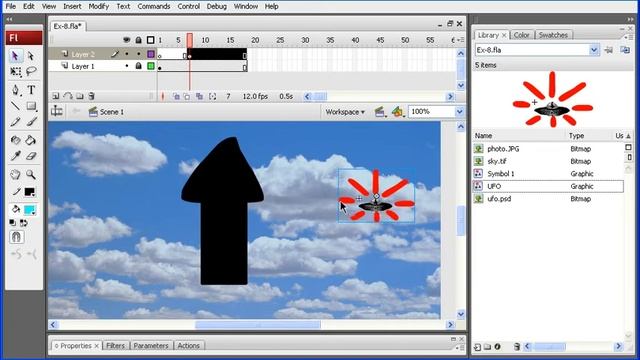Select the Zoom magnifier tool
640x360 pixels.
[x=31, y=175]
